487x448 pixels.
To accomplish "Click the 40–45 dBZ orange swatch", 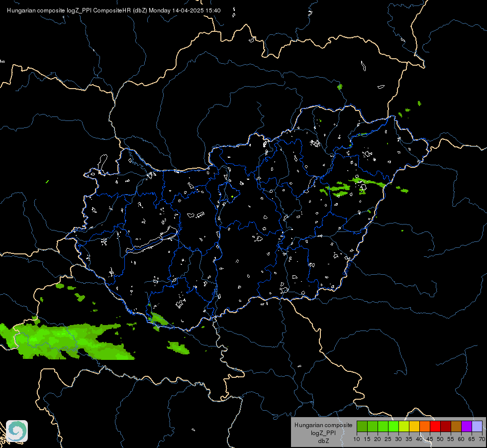I will point(425,426).
